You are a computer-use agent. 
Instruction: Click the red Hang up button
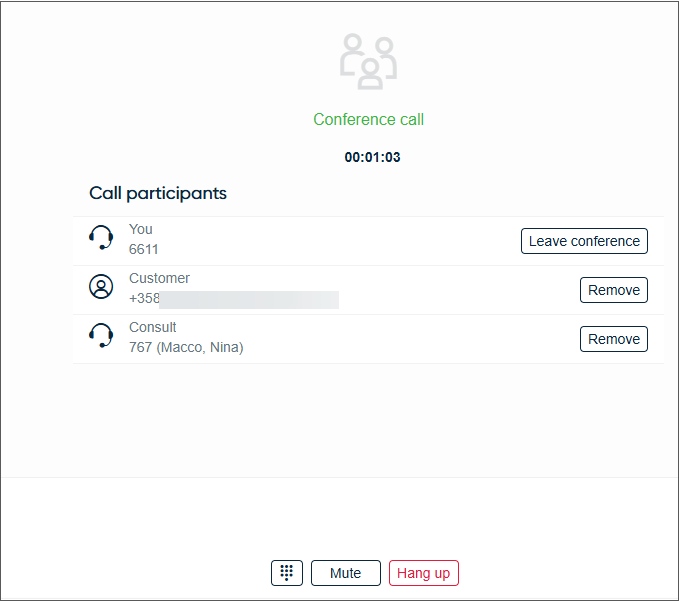click(x=424, y=573)
